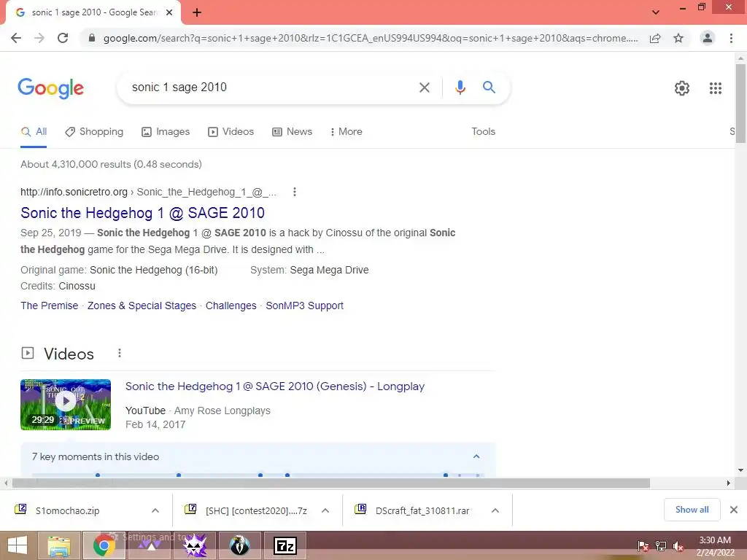
Task: Click the Chrome taskbar icon
Action: [x=104, y=545]
